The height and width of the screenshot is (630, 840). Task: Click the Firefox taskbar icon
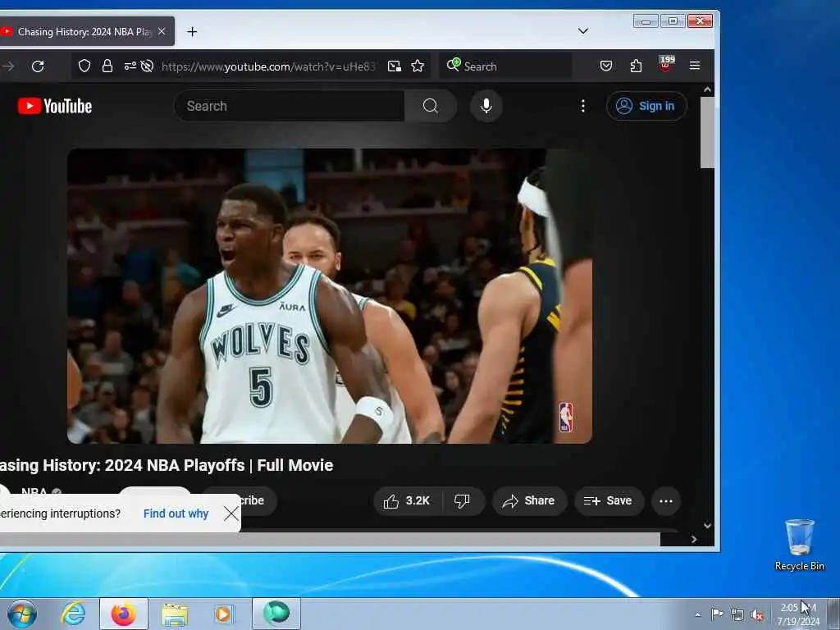[124, 614]
